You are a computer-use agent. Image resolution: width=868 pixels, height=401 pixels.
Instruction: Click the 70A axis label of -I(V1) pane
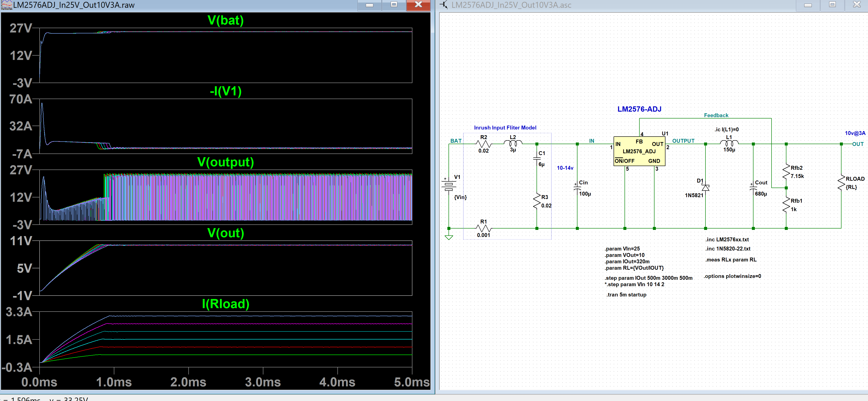coord(21,99)
